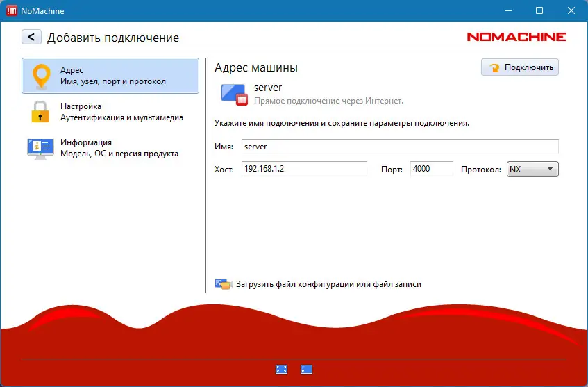Open the Адрес section in sidebar
This screenshot has width=588, height=387.
(x=110, y=76)
